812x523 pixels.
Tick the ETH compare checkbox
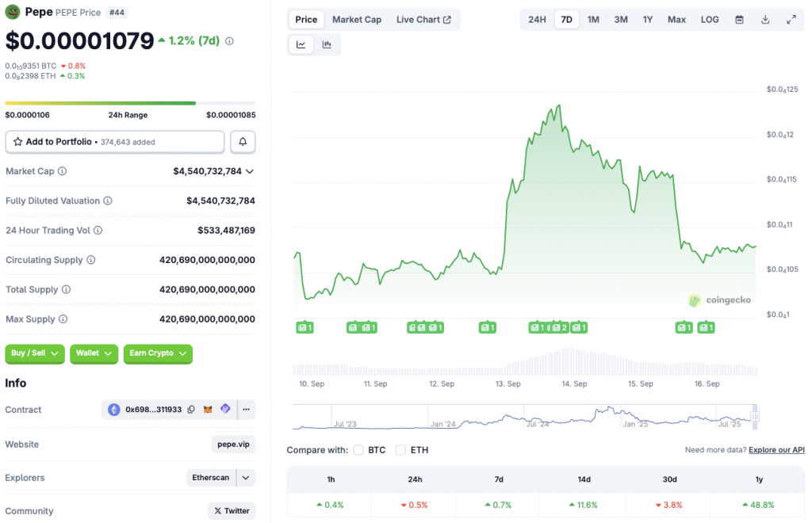400,450
